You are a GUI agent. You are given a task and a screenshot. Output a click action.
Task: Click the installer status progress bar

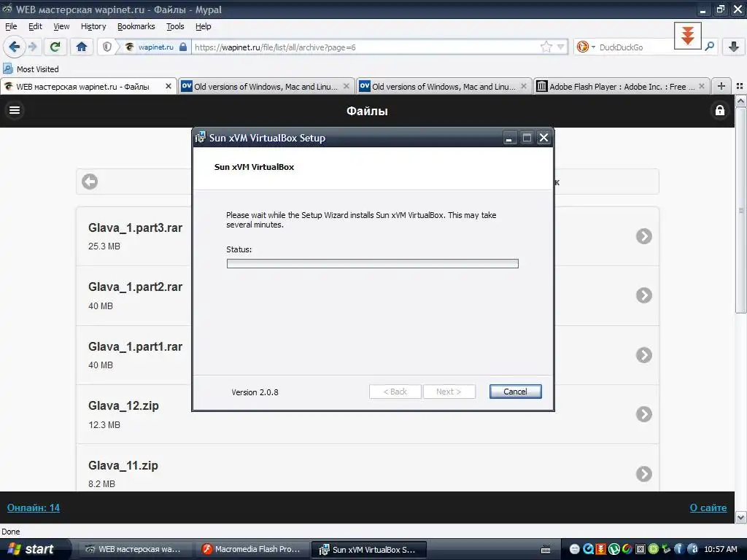pos(373,264)
